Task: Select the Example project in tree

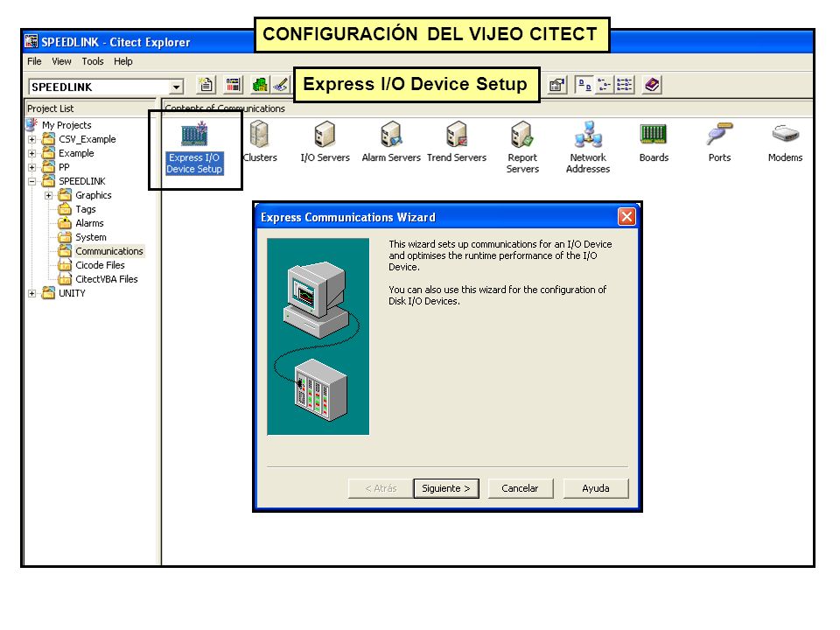Action: pyautogui.click(x=76, y=153)
